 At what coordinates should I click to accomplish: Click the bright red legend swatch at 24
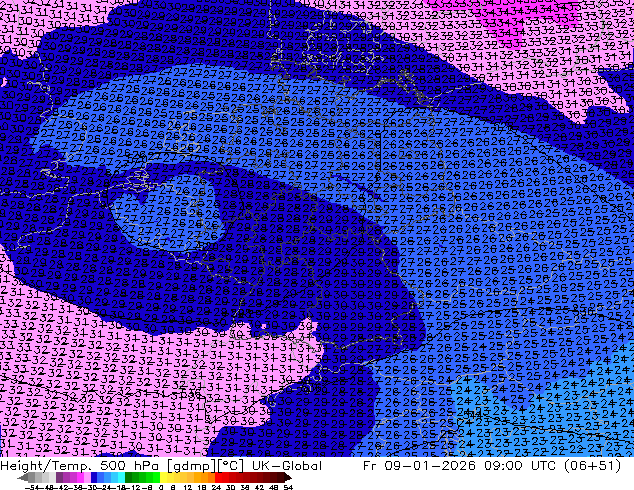(x=219, y=477)
